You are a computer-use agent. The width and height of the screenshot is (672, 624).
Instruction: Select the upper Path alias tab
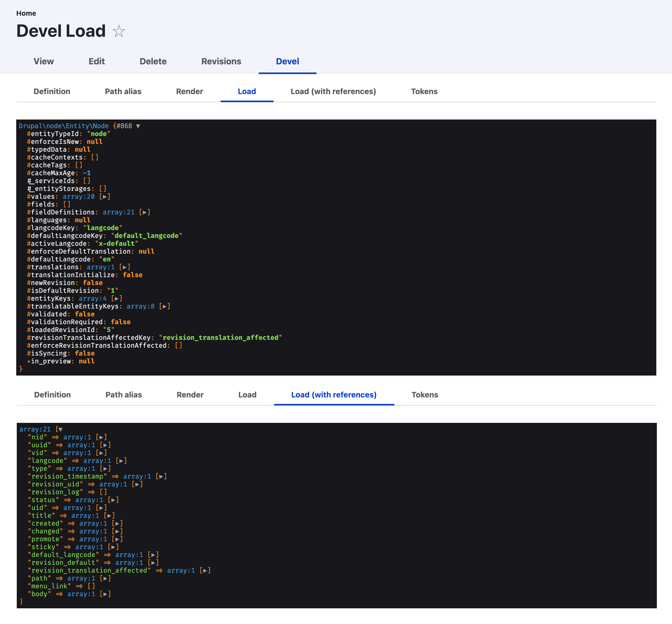[123, 91]
